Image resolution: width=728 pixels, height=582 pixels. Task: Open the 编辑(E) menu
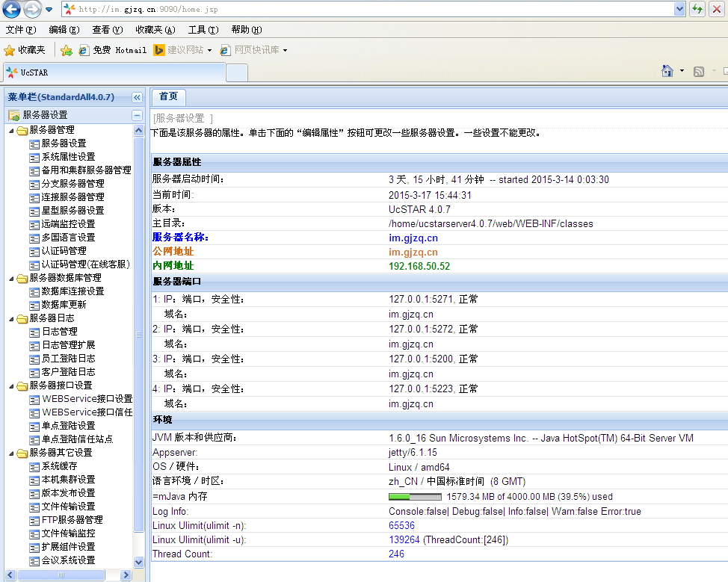64,30
